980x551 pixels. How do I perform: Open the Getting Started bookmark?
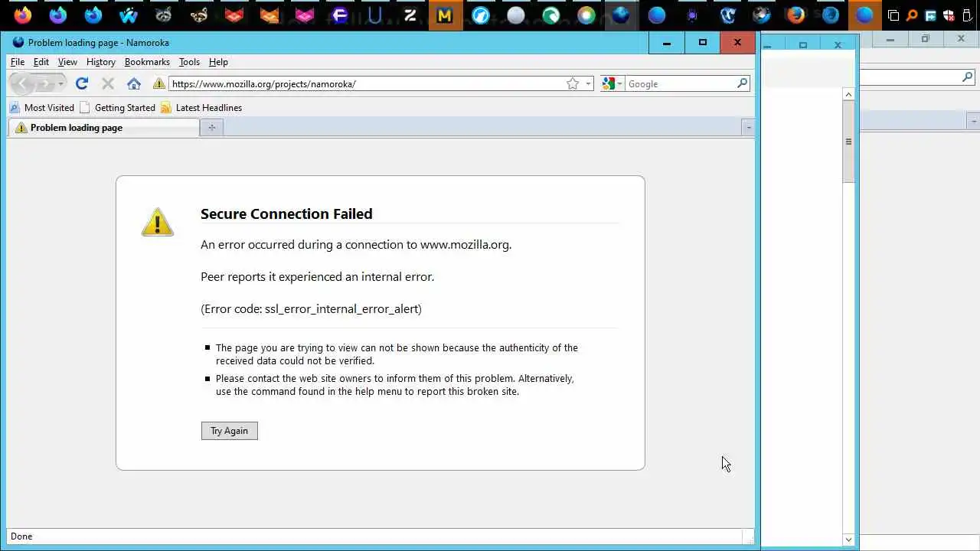click(x=117, y=108)
